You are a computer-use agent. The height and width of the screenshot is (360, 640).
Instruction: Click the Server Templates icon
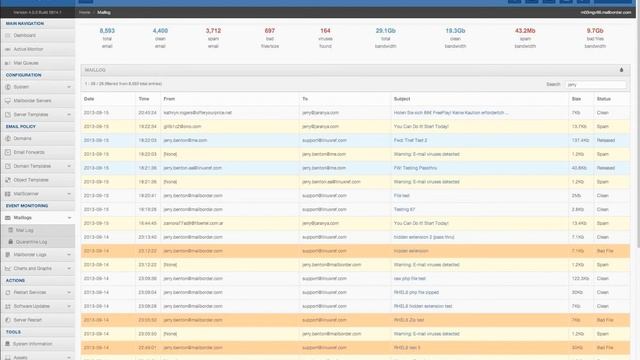click(x=8, y=115)
